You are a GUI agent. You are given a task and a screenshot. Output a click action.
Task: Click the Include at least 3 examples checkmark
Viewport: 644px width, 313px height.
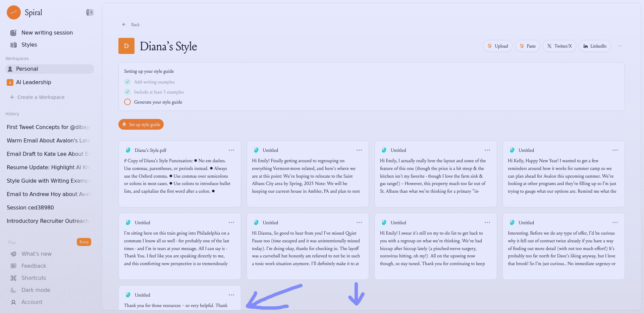[x=127, y=92]
